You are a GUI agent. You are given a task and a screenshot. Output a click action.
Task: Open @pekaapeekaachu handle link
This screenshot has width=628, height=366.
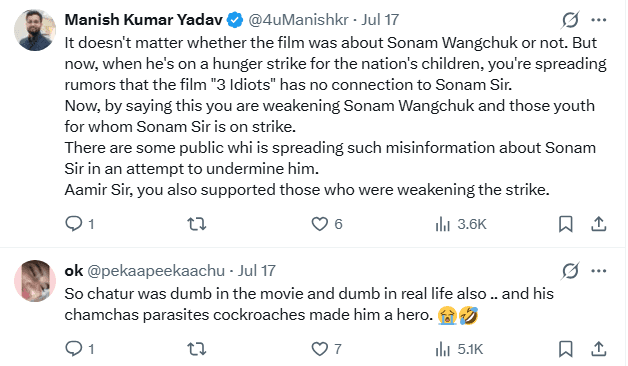(156, 271)
